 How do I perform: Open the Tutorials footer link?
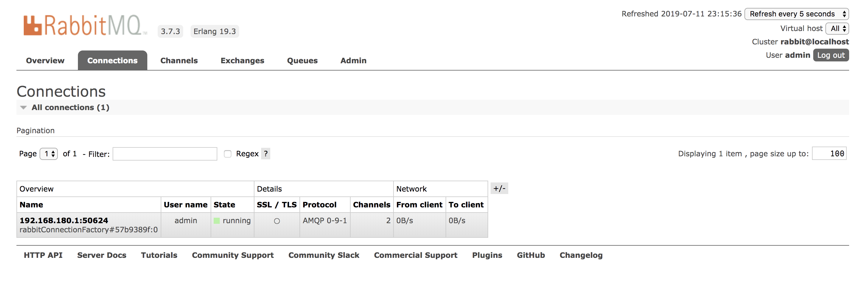[x=159, y=255]
